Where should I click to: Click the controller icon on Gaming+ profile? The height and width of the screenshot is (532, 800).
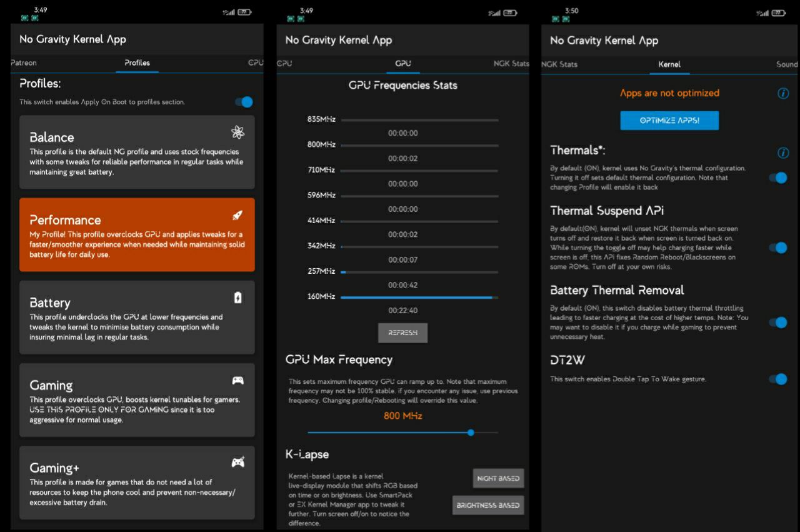click(237, 463)
